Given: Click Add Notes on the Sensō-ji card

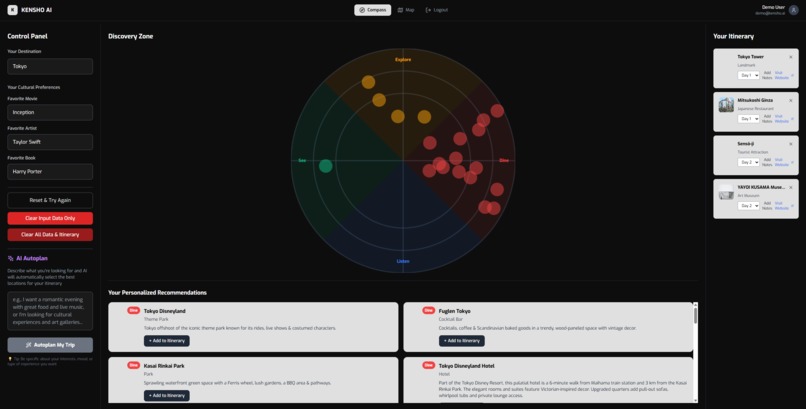Looking at the screenshot, I should coord(767,162).
